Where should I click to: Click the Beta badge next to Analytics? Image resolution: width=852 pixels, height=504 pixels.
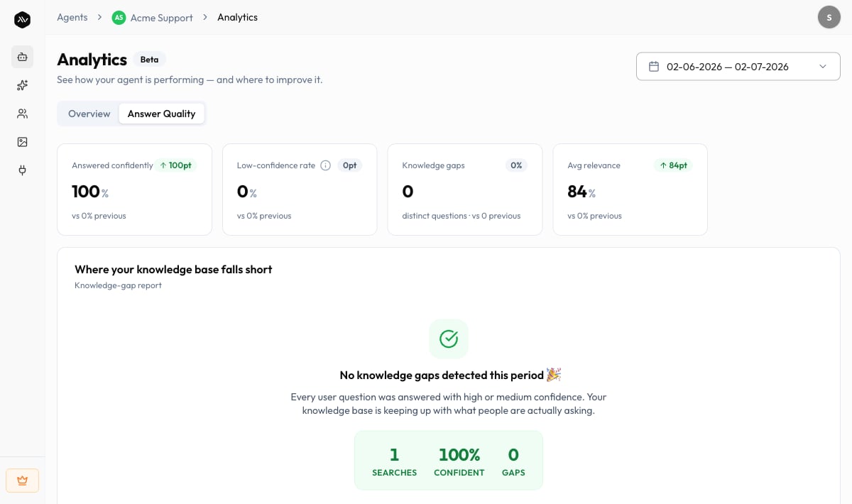point(149,60)
